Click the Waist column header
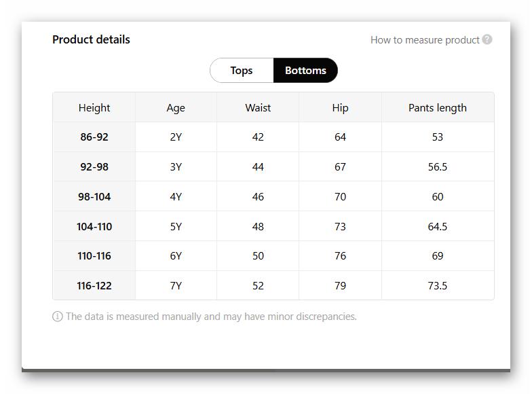 click(258, 107)
